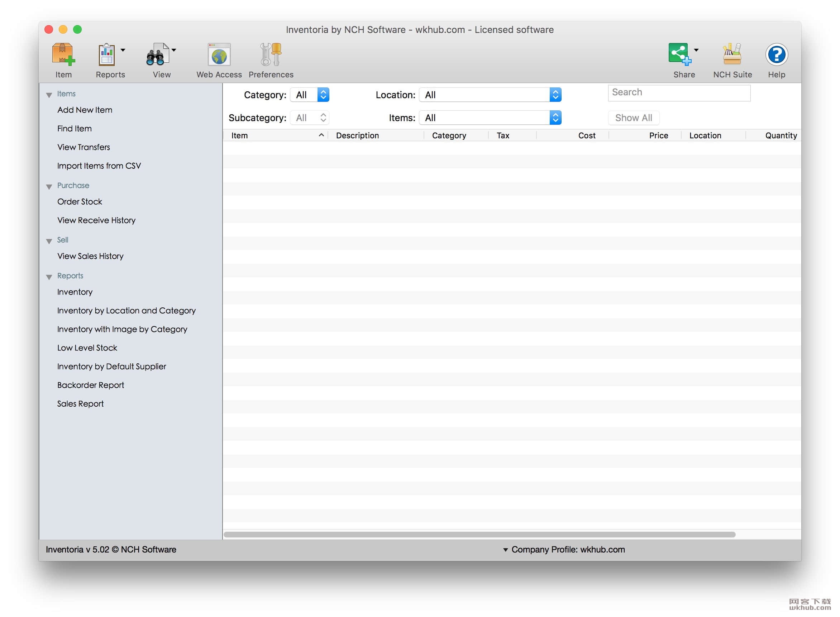840x617 pixels.
Task: Open the Share dropdown arrow
Action: 696,50
